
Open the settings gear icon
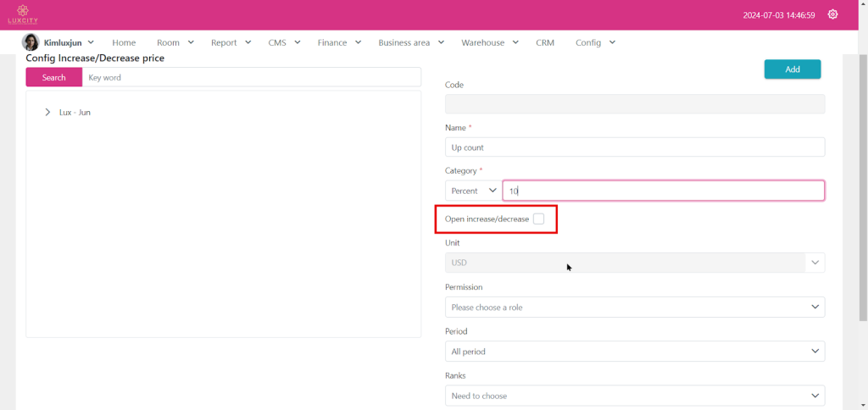pos(832,14)
